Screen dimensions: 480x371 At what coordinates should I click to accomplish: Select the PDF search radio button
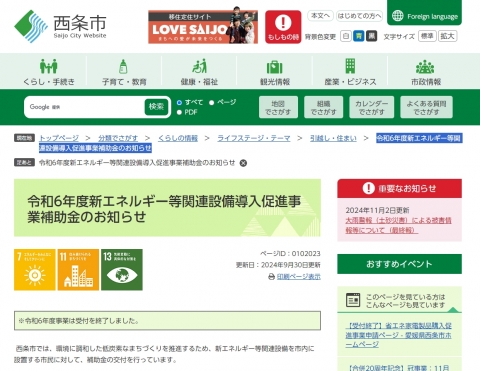tap(179, 112)
